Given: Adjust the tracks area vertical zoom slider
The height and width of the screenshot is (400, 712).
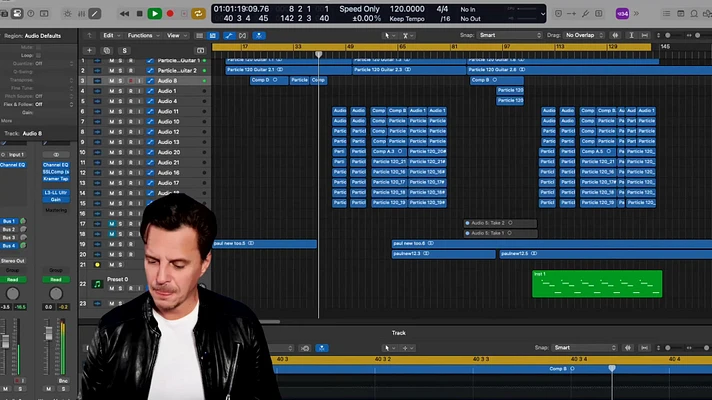Looking at the screenshot, I should [668, 35].
